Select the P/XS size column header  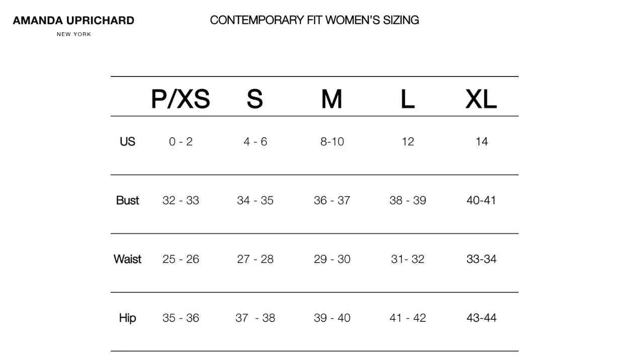[180, 99]
